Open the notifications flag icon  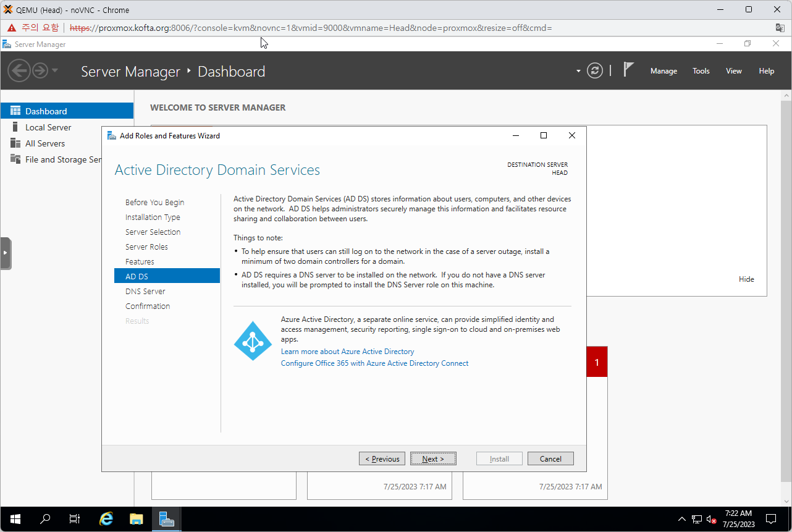(x=628, y=70)
